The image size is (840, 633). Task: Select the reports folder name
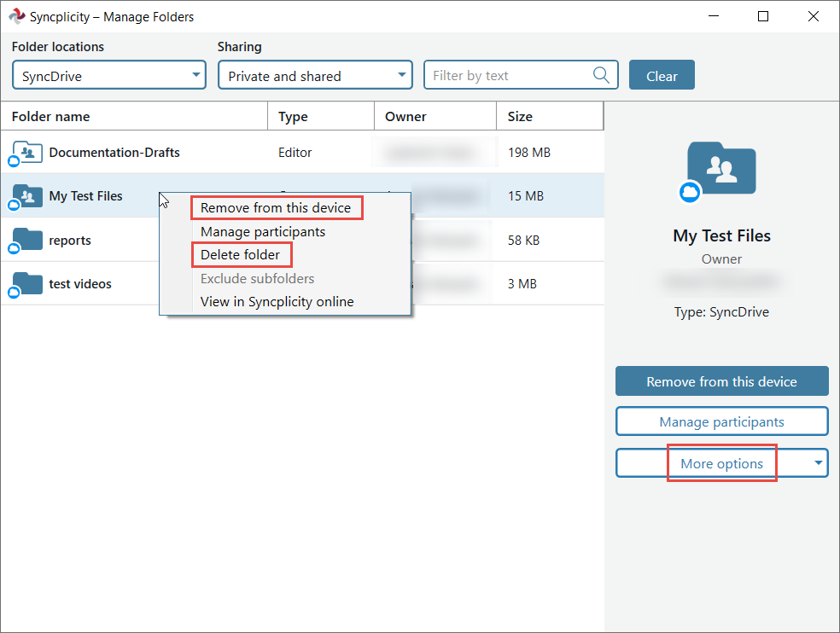[x=70, y=241]
